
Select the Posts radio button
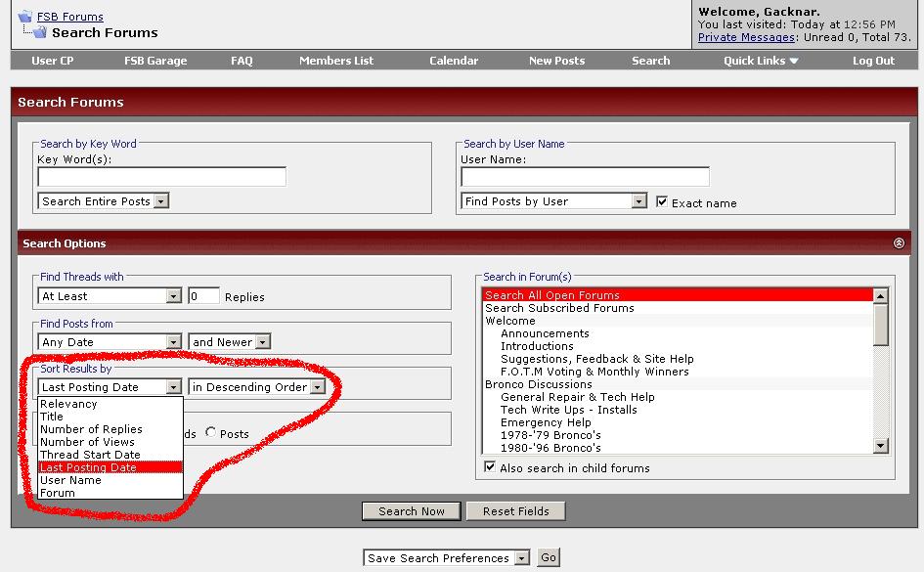click(x=210, y=432)
